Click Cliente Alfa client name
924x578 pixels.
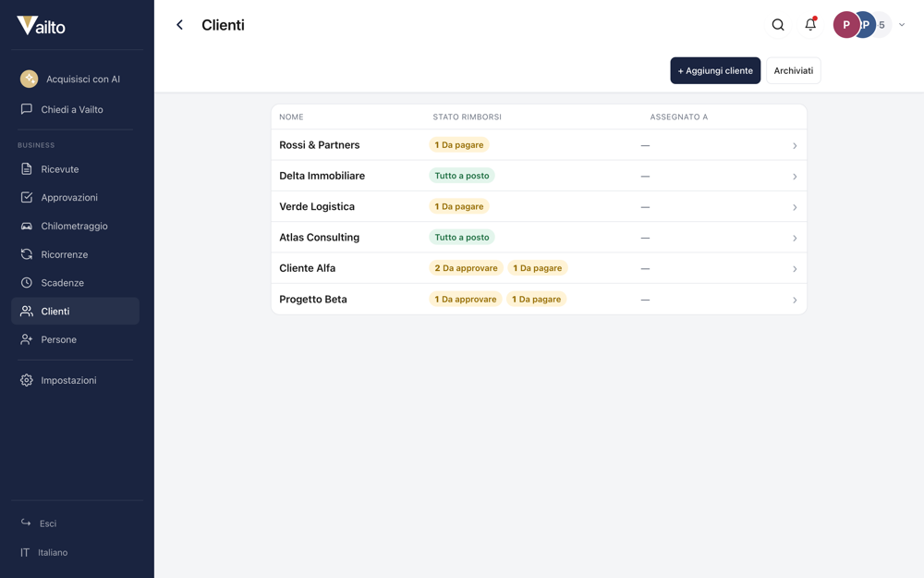(x=307, y=268)
